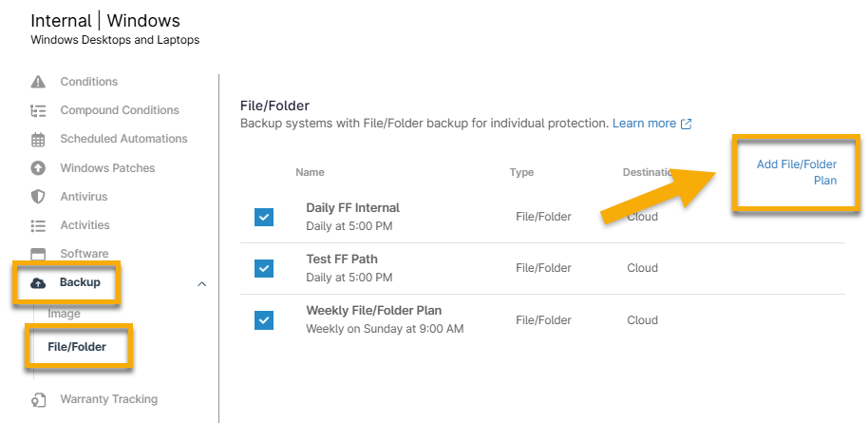The height and width of the screenshot is (423, 868).
Task: Select the File/Folder submenu item
Action: [77, 347]
